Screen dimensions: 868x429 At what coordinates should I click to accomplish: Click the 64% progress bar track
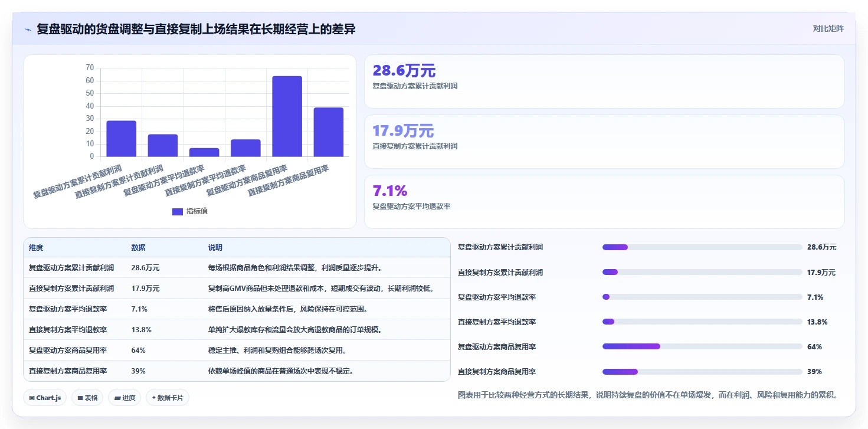tap(702, 346)
